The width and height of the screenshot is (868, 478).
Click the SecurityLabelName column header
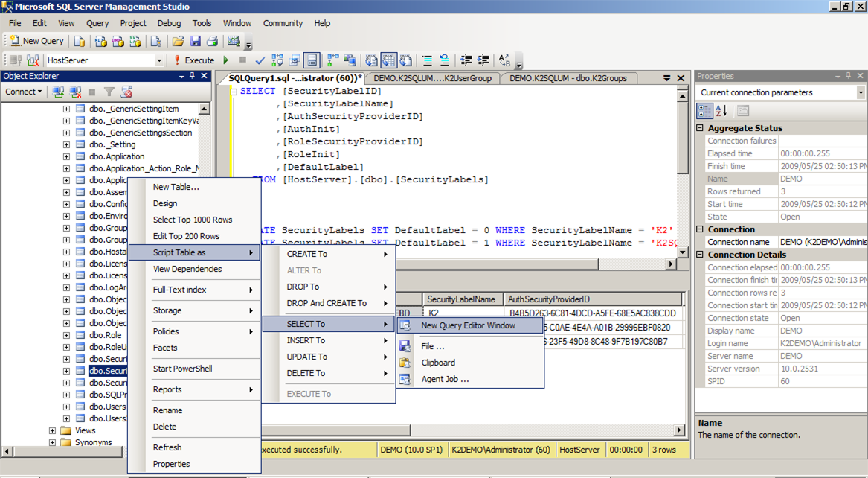(x=462, y=299)
